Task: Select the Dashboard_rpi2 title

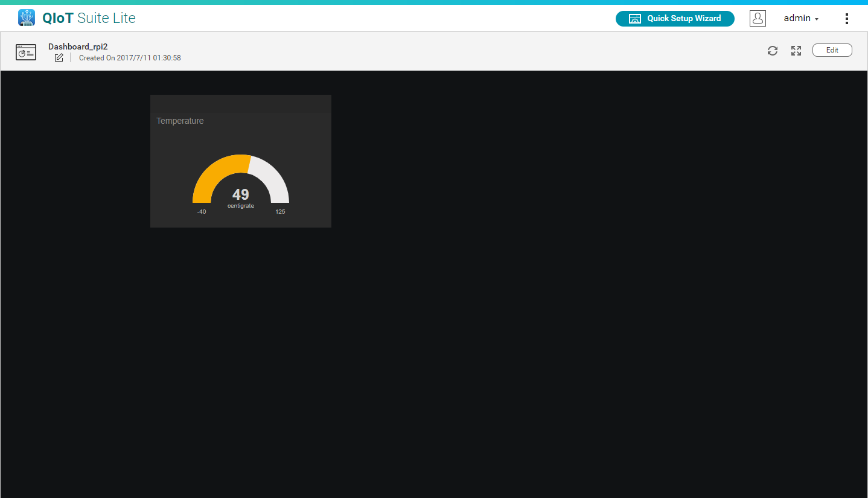Action: pyautogui.click(x=78, y=46)
